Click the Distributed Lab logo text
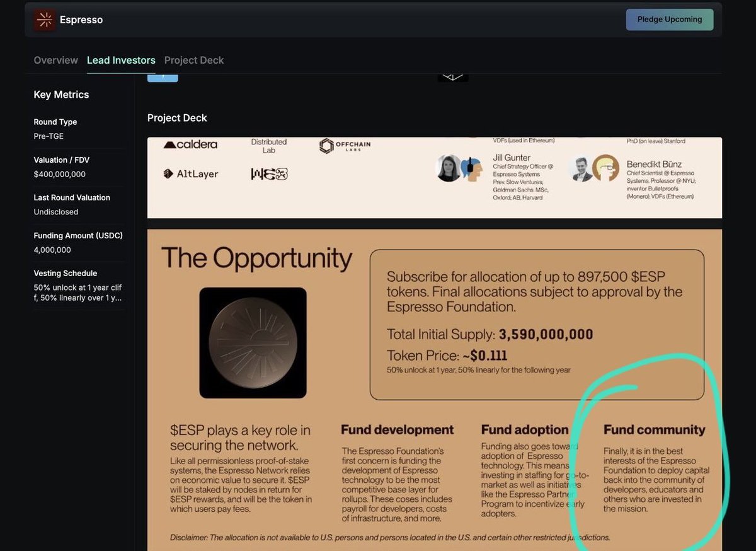756x551 pixels. (269, 146)
